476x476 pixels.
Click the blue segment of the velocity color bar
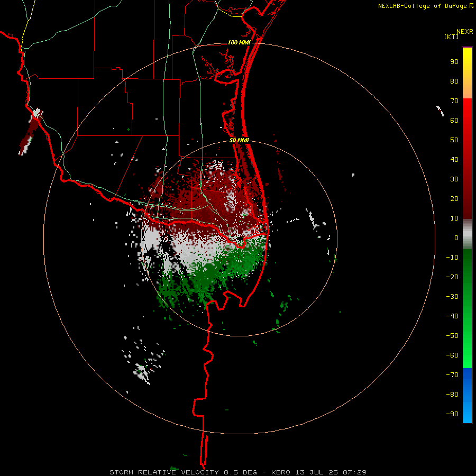click(467, 396)
